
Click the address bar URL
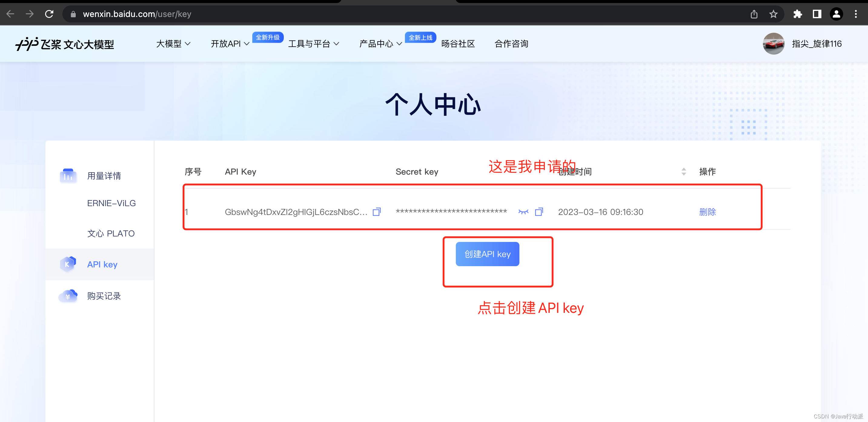click(x=137, y=14)
